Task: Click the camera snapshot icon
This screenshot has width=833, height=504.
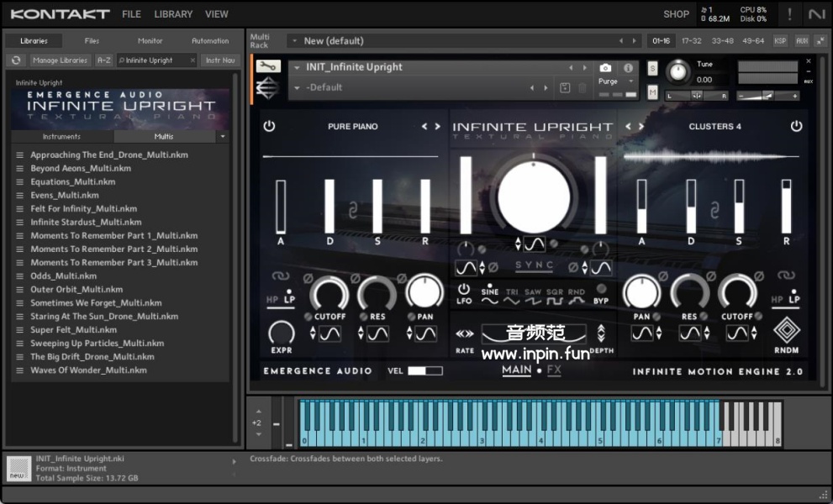Action: point(605,67)
